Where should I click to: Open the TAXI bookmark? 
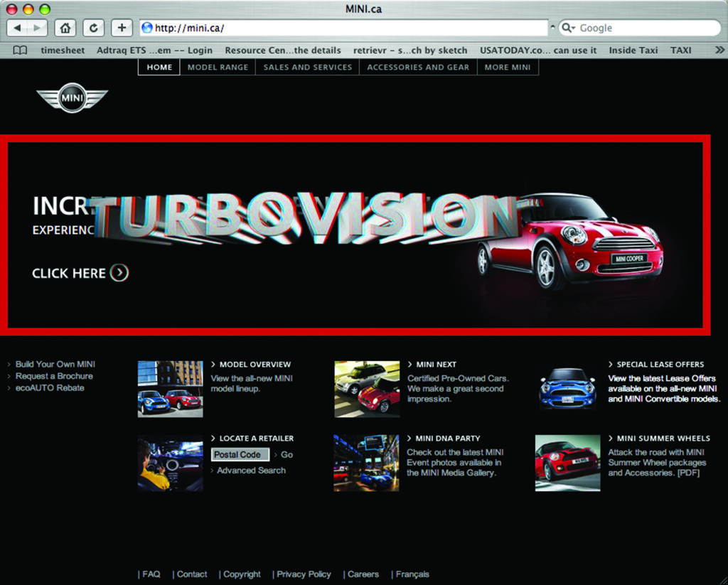680,50
